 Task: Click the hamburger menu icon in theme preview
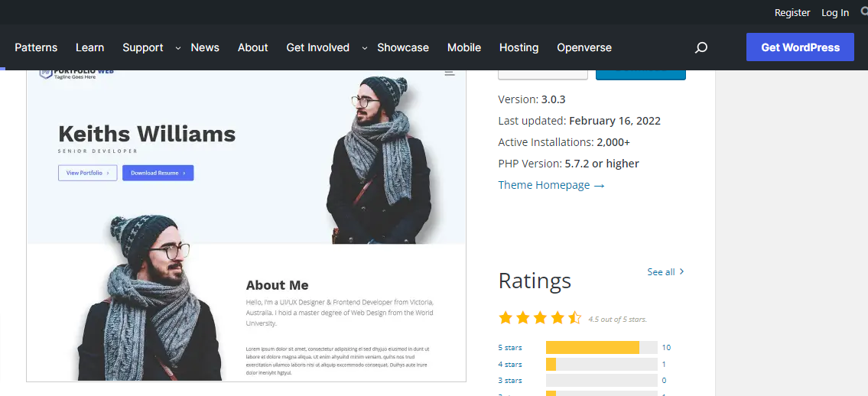point(450,73)
